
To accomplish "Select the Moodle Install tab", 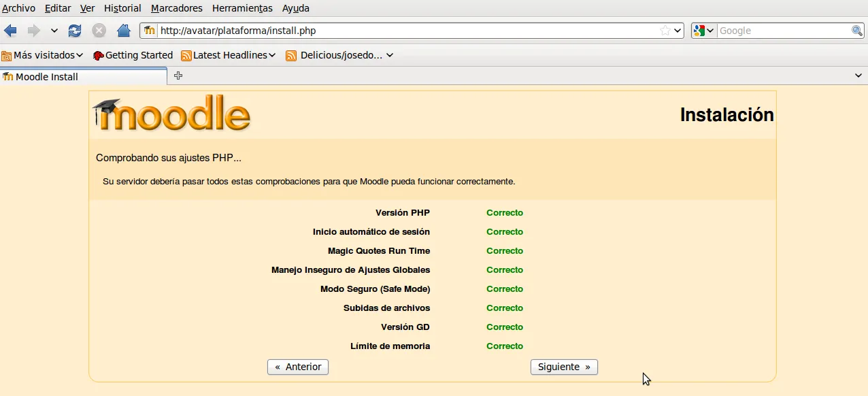I will [83, 76].
